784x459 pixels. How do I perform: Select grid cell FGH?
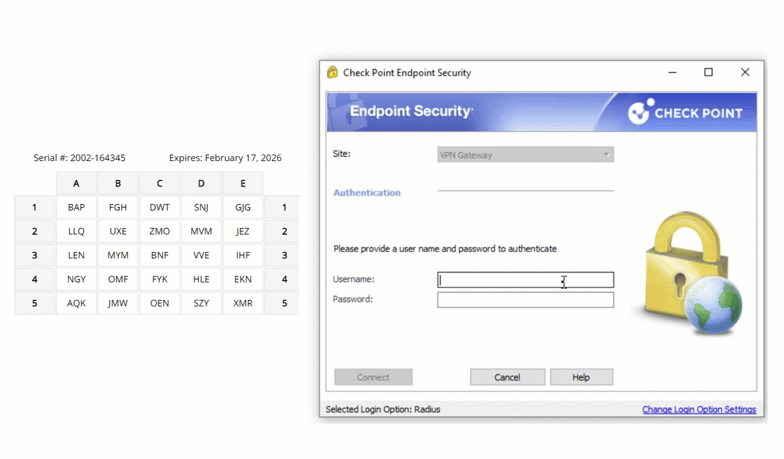point(118,207)
